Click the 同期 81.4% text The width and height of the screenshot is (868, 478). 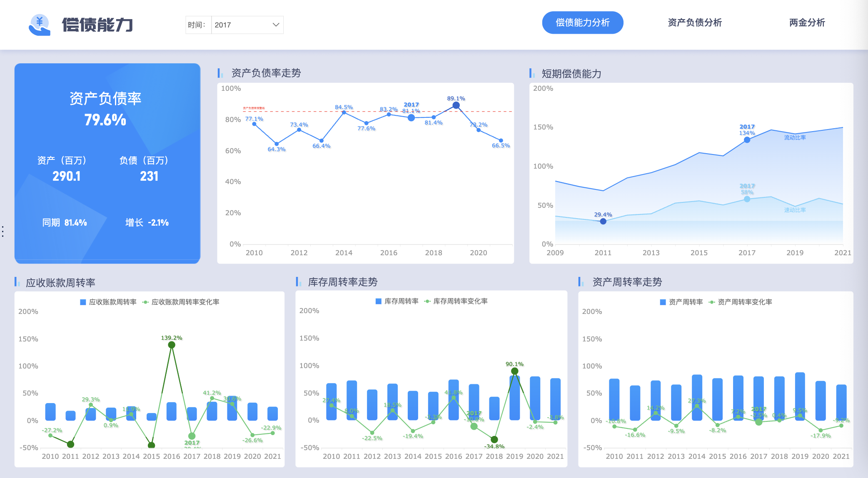(x=65, y=222)
